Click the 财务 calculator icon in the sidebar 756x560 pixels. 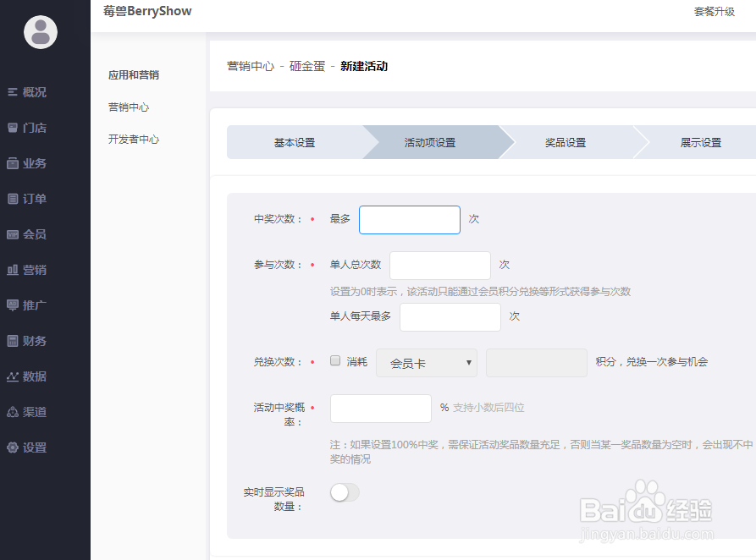[13, 341]
